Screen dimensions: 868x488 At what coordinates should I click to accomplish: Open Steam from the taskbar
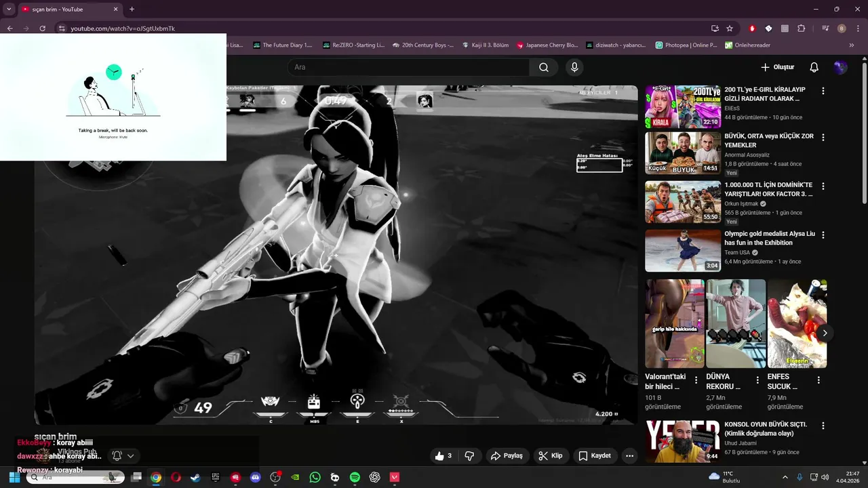195,477
